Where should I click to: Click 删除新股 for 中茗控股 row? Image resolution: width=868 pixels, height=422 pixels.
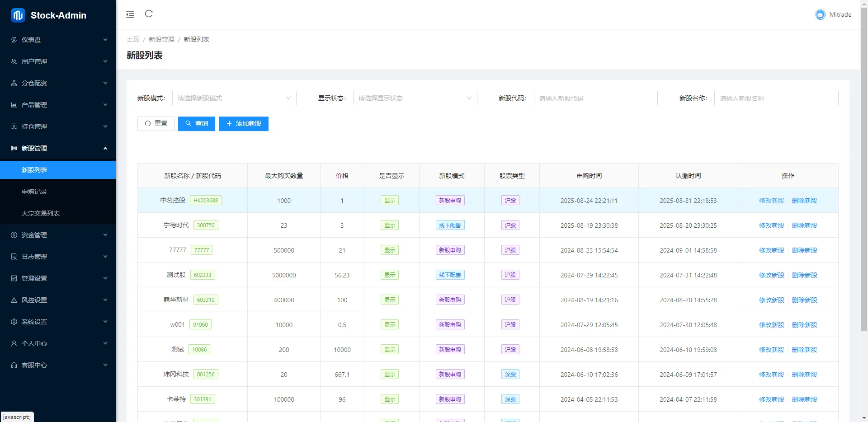(804, 201)
